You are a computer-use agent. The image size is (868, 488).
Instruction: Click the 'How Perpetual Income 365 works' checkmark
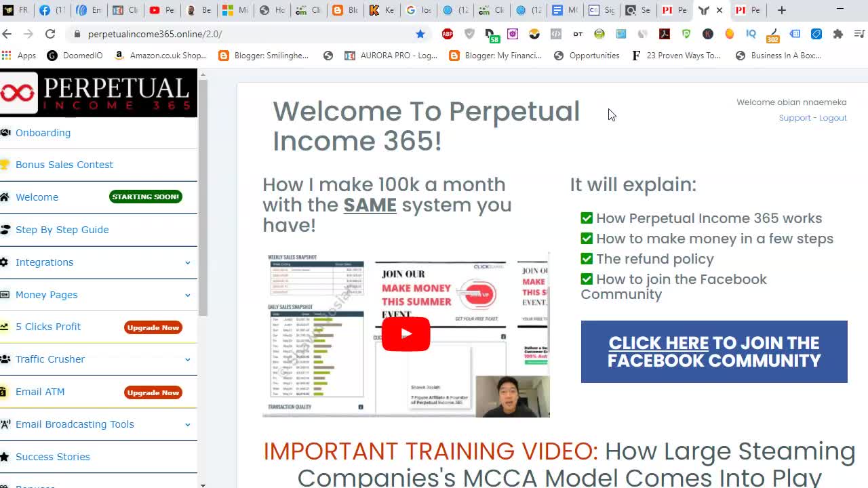(x=587, y=218)
